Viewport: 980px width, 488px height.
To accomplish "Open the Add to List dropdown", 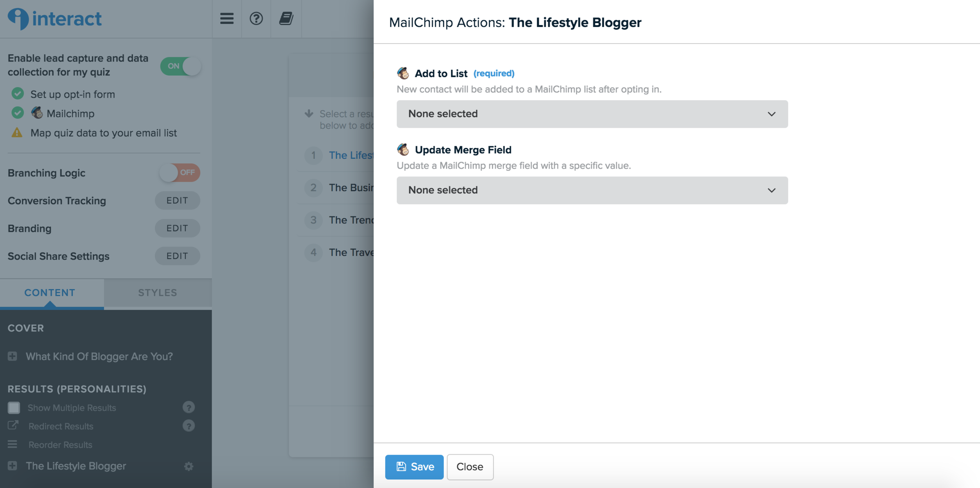I will [x=592, y=114].
